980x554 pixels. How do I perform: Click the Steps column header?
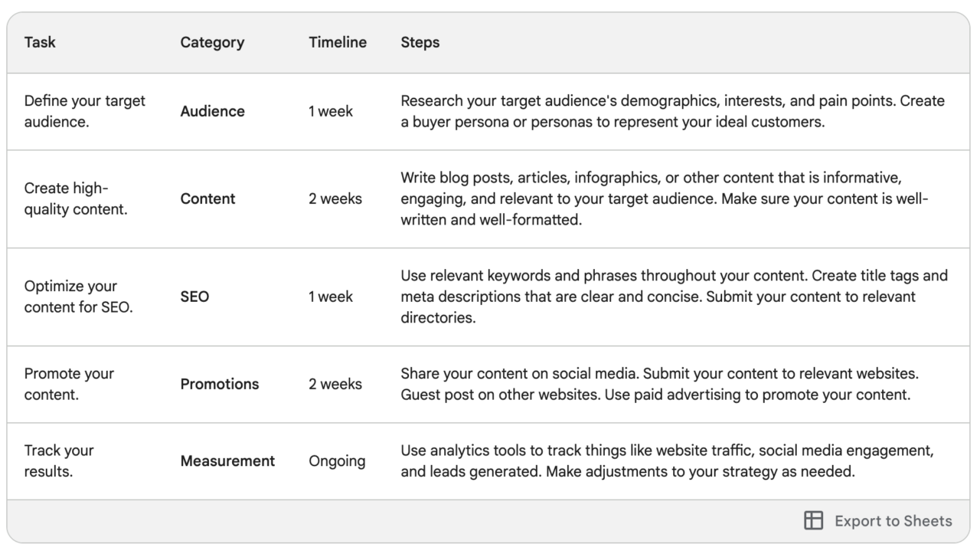coord(420,42)
